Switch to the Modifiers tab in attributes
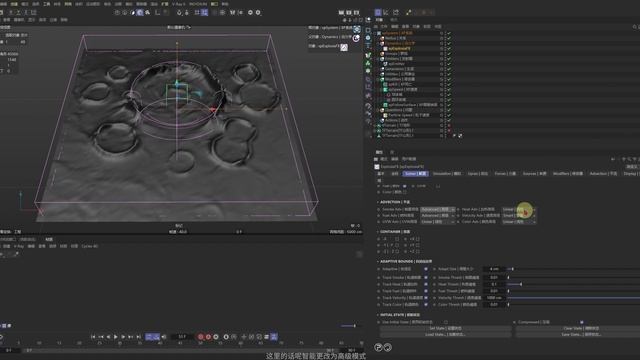Viewport: 640px width, 360px height. pos(568,174)
